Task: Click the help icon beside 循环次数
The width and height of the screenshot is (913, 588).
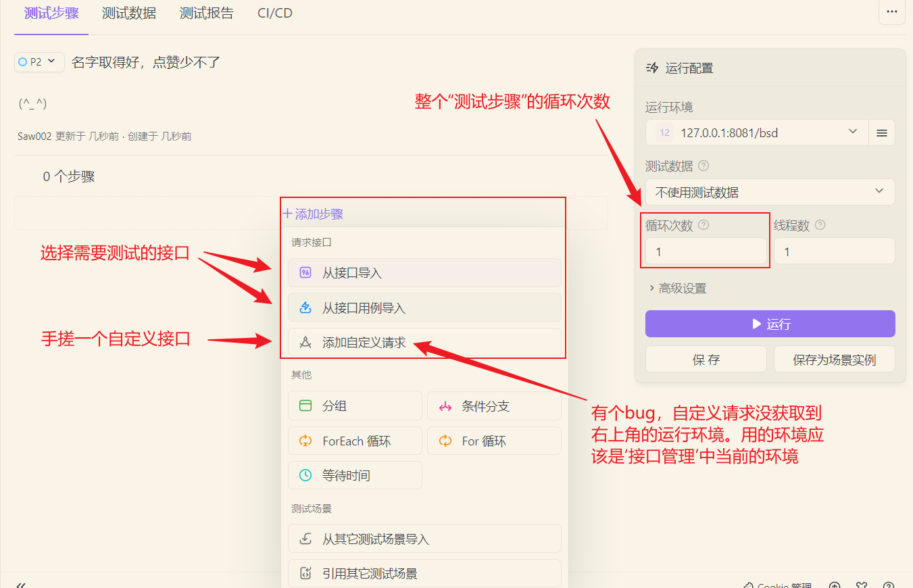Action: (x=704, y=225)
